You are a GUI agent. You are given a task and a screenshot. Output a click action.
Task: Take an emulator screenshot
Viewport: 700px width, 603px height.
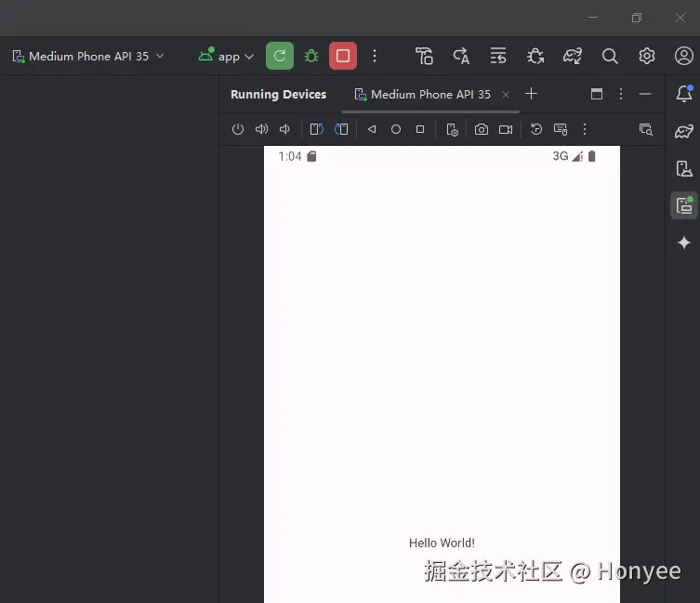482,129
